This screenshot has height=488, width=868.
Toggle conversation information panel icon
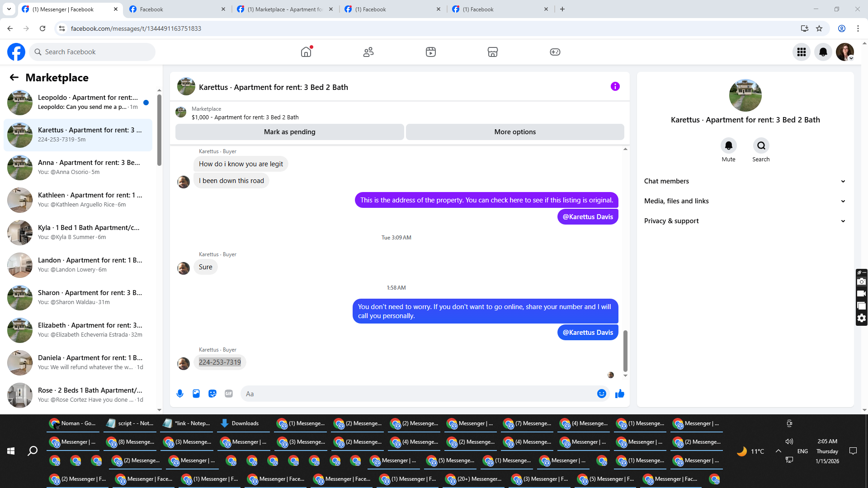(x=615, y=86)
